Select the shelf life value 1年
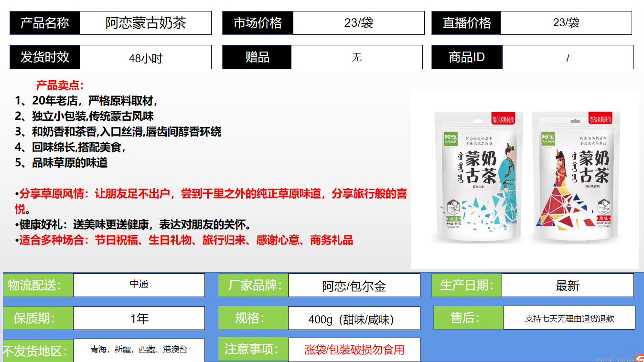Image resolution: width=644 pixels, height=362 pixels. [139, 318]
